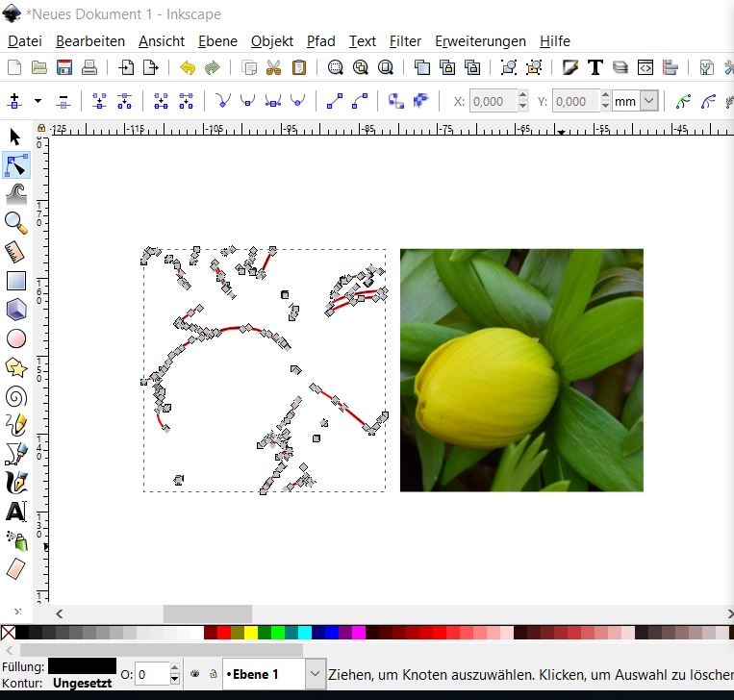Click the Save document icon
This screenshot has width=734, height=700.
click(64, 67)
